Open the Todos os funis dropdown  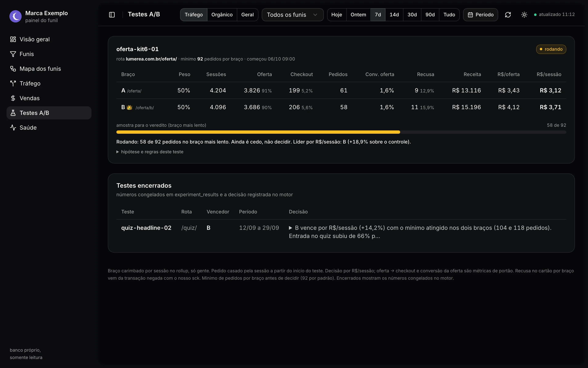tap(293, 15)
